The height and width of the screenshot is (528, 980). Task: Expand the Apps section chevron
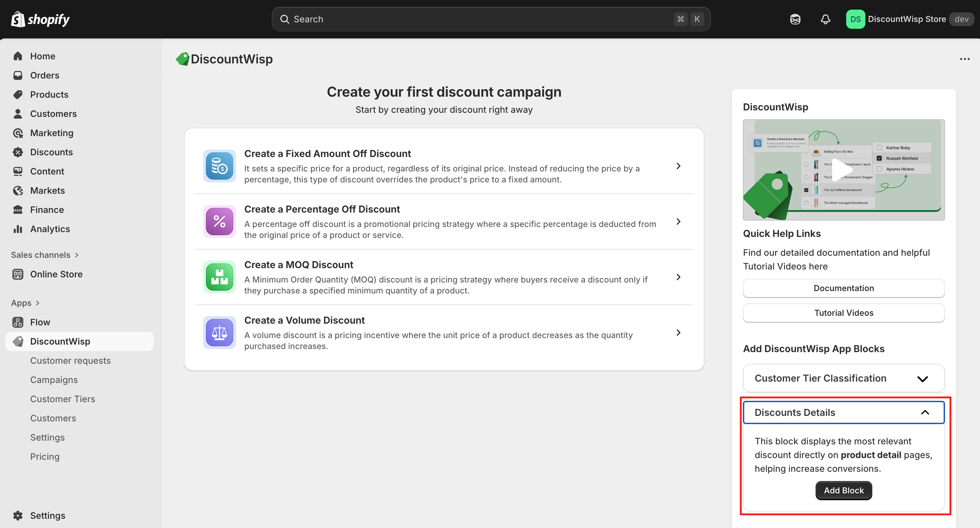click(37, 303)
